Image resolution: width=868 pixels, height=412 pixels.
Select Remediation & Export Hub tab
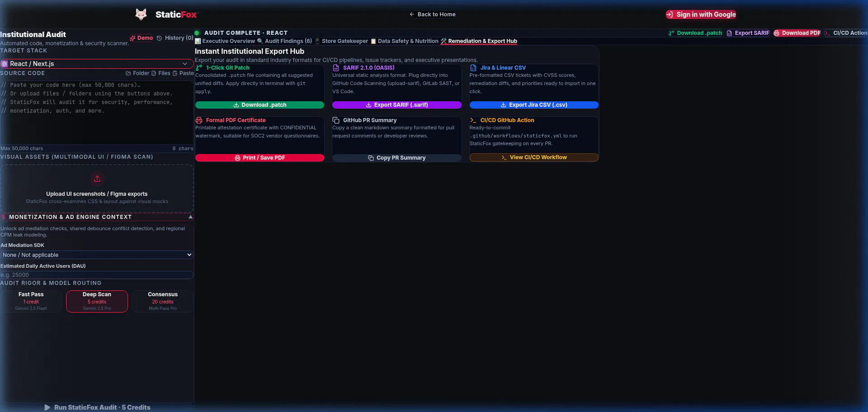pos(479,41)
